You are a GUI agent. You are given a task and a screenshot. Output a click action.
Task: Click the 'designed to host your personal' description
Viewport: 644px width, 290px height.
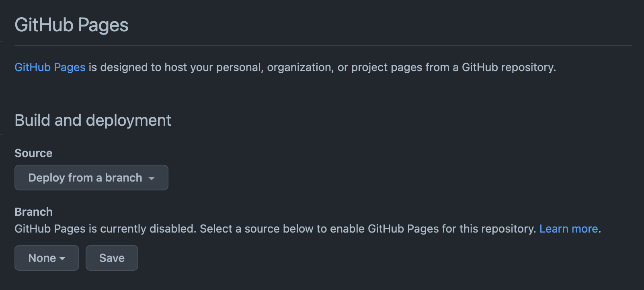tap(180, 67)
